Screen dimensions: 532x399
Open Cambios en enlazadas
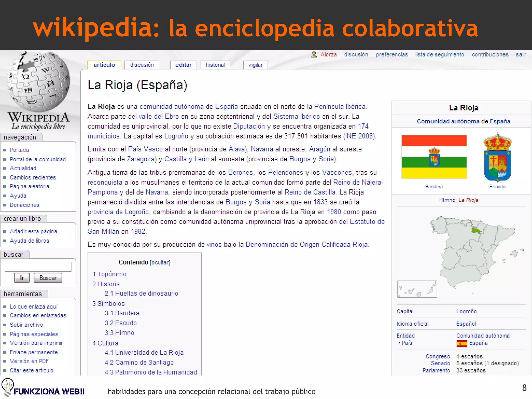[x=38, y=315]
